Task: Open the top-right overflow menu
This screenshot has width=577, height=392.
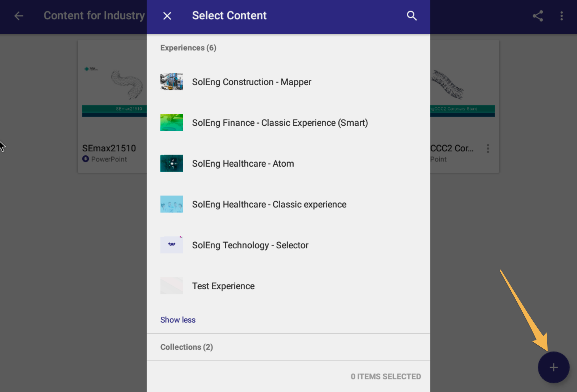Action: [561, 16]
